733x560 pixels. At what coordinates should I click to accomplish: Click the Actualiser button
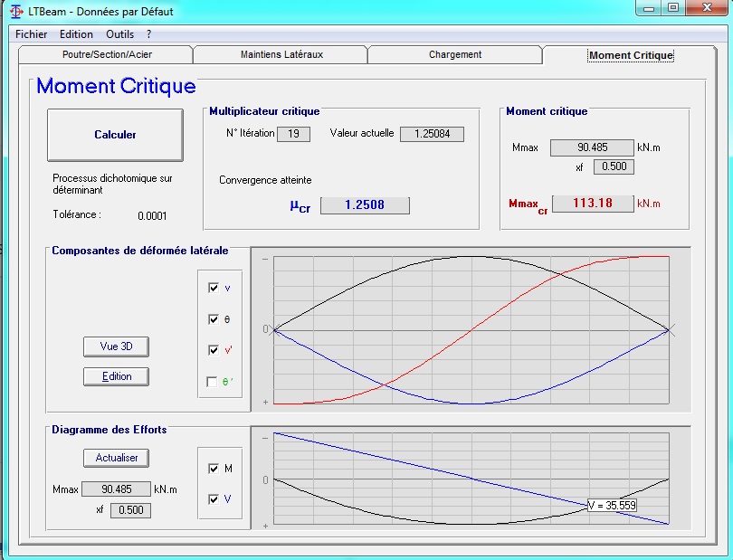[x=116, y=458]
